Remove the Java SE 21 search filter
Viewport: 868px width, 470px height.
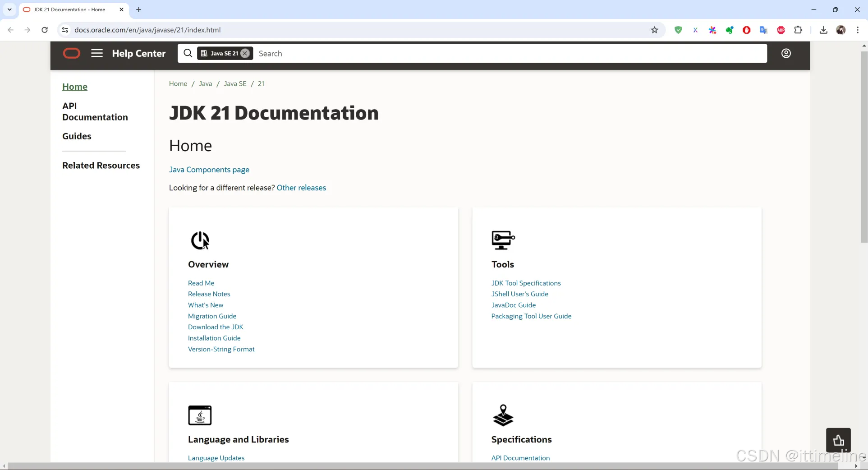tap(245, 53)
